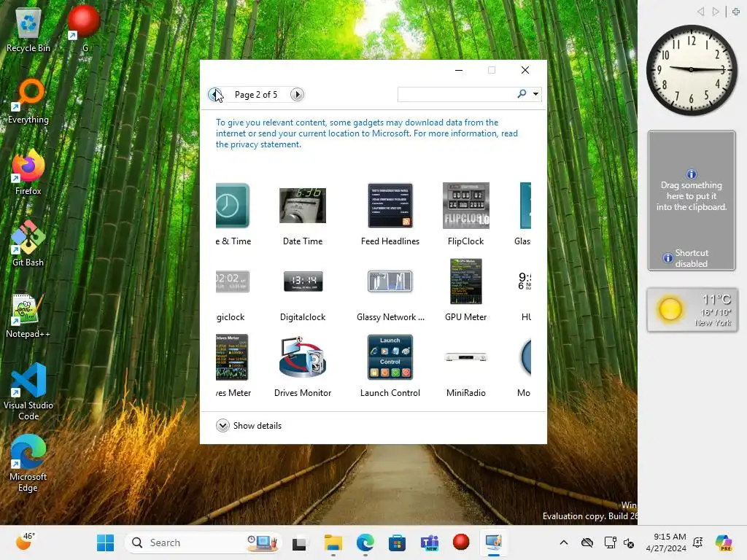Go to the next gadget page
The image size is (747, 560).
(x=297, y=94)
